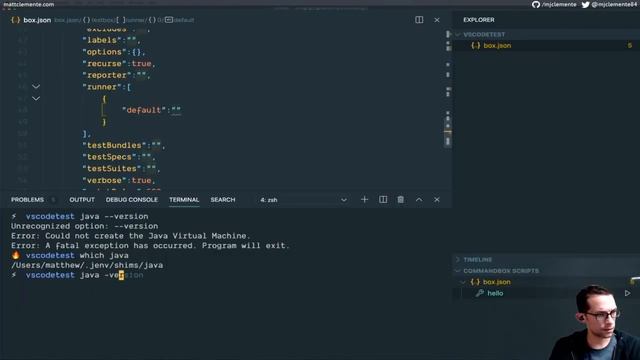Click the Twitter bird icon in header

coord(585,4)
